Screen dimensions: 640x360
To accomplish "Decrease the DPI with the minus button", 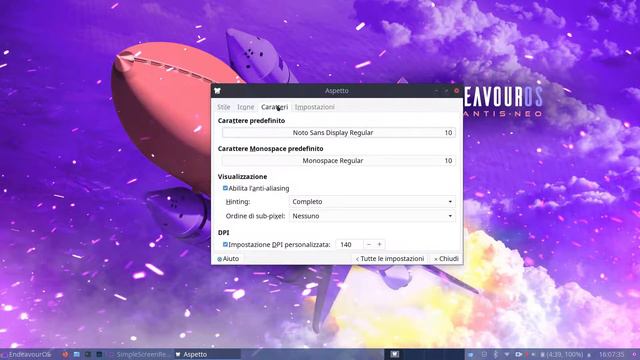I will pyautogui.click(x=369, y=244).
